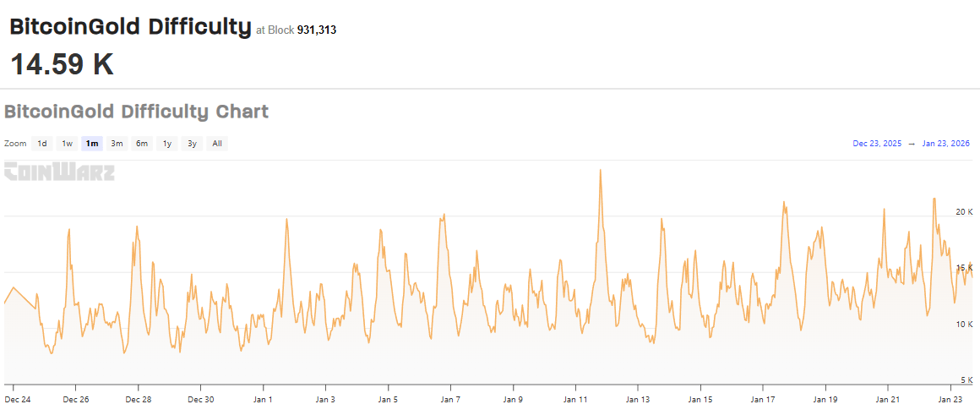Select the 1d zoom range
Screen dimensions: 980x415
42,144
